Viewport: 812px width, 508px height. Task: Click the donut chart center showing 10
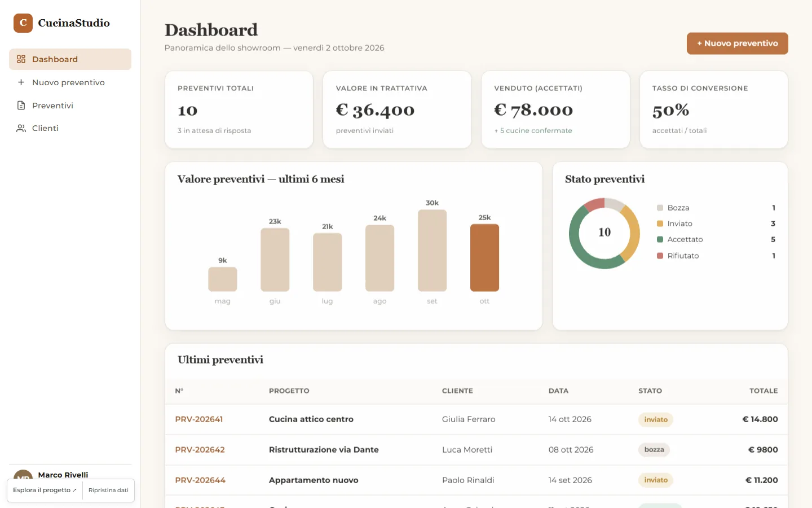tap(604, 233)
